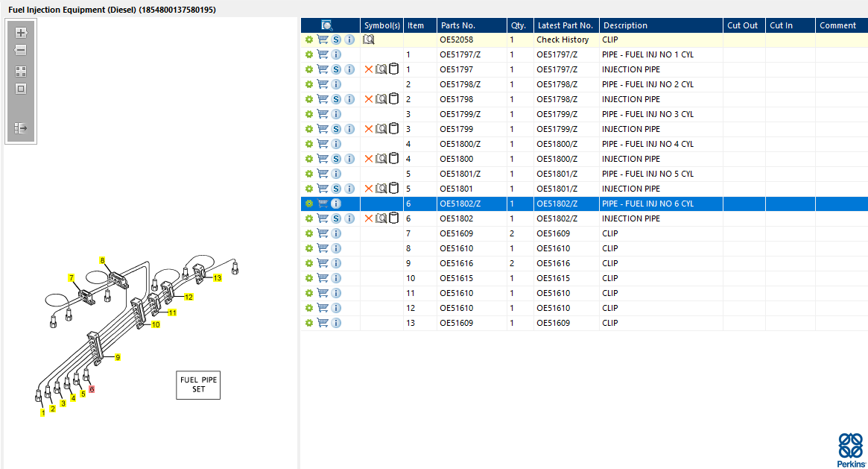
Task: Select the PIPE - FUEL INJ NO 3 CYL text
Action: [x=647, y=114]
